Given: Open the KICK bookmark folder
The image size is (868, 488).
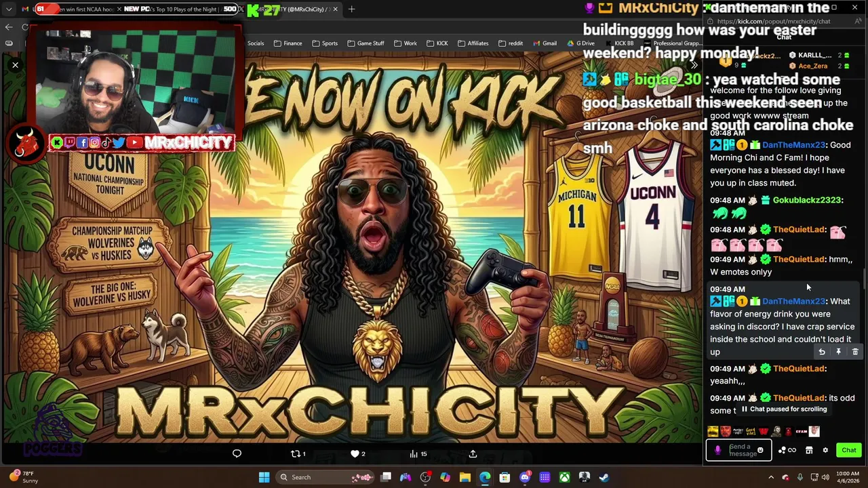Looking at the screenshot, I should click(x=437, y=43).
